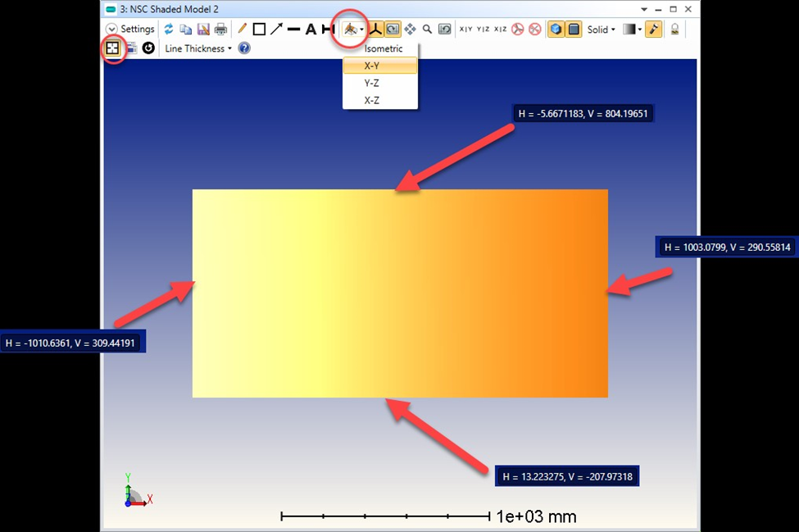
Task: Open the Solid display dropdown
Action: [601, 29]
